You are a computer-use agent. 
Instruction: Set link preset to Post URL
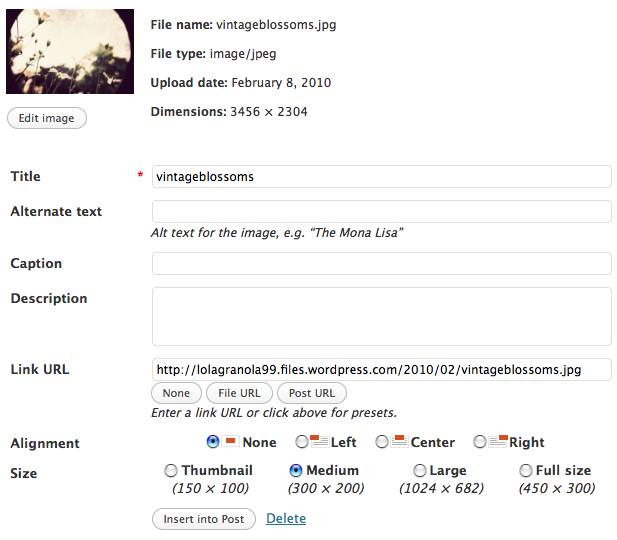[x=312, y=393]
